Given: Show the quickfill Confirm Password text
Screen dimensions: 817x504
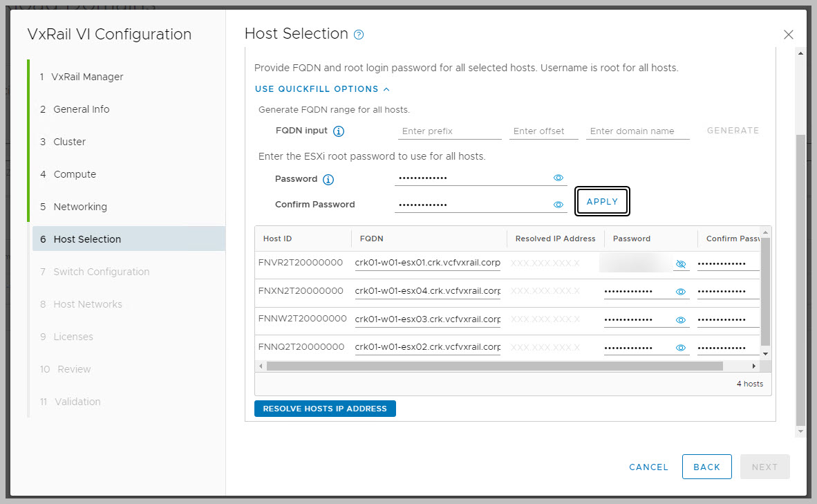Looking at the screenshot, I should point(558,205).
